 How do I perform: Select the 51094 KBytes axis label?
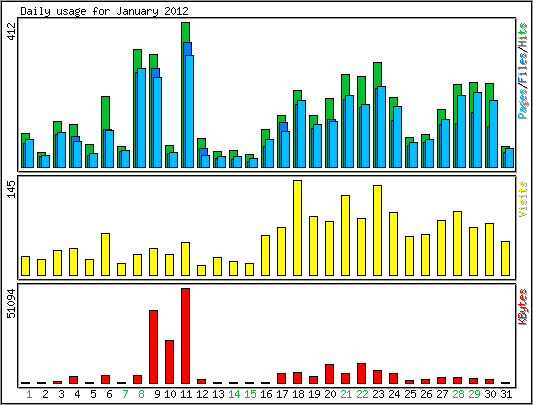click(x=12, y=303)
